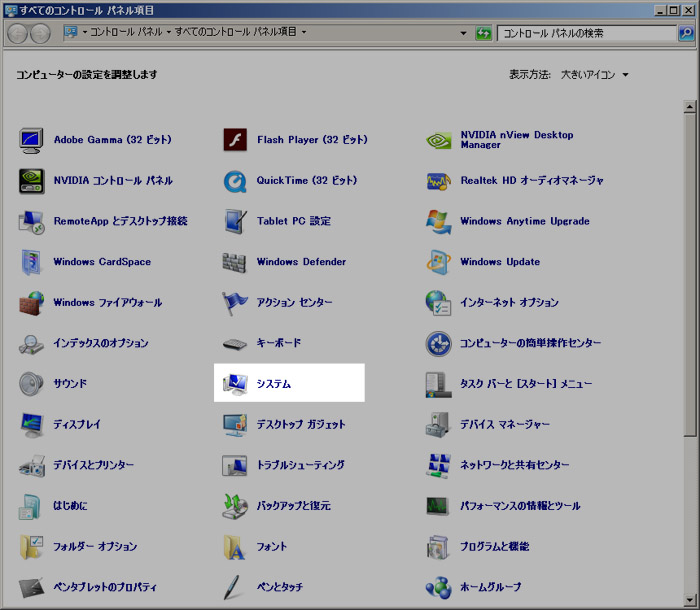Click the search magnifier button
Image resolution: width=700 pixels, height=610 pixels.
(x=686, y=33)
